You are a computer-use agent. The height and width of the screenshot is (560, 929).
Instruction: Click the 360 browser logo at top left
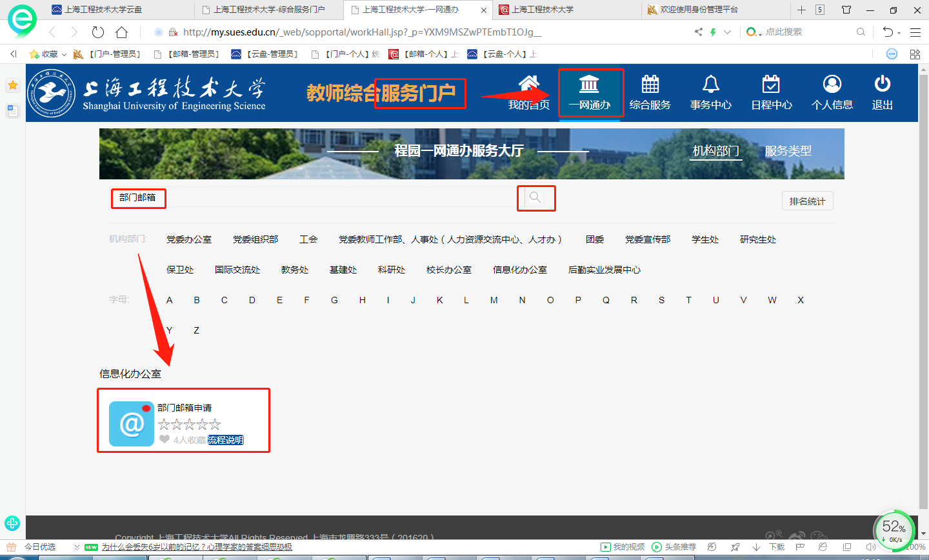tap(22, 21)
